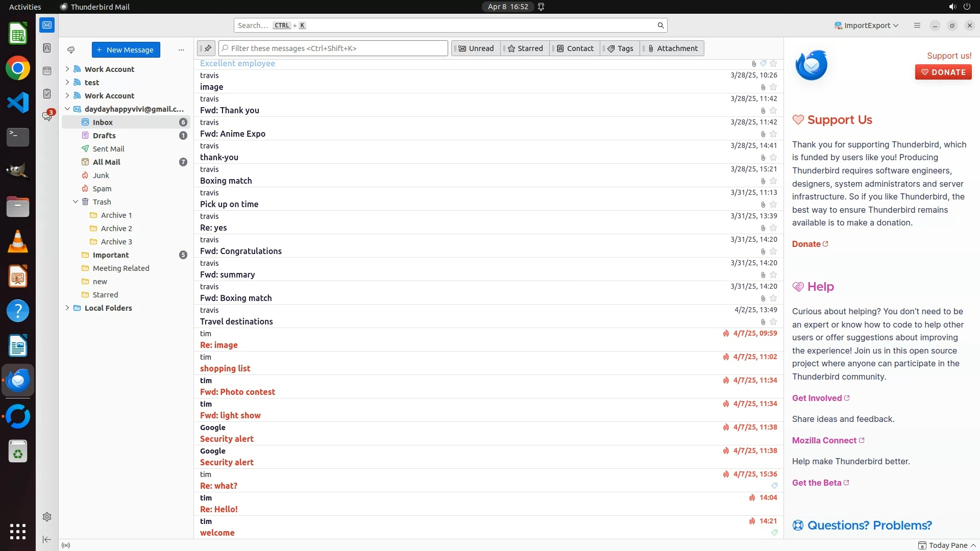
Task: Open the Tasks space icon
Action: click(47, 94)
